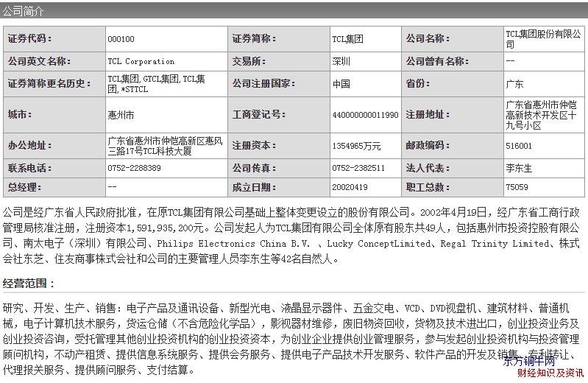Click the 公司英文名称 label

pos(40,61)
